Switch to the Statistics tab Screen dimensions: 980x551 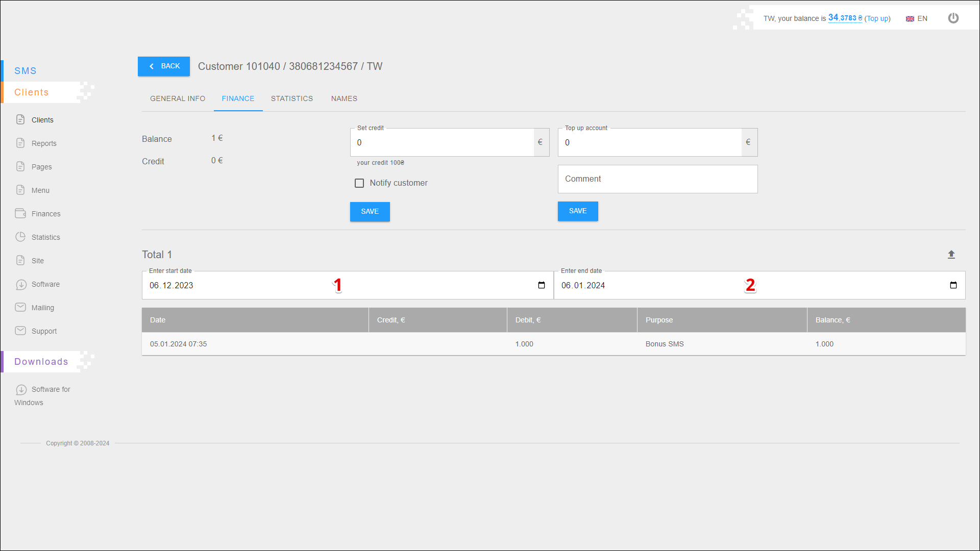coord(292,98)
